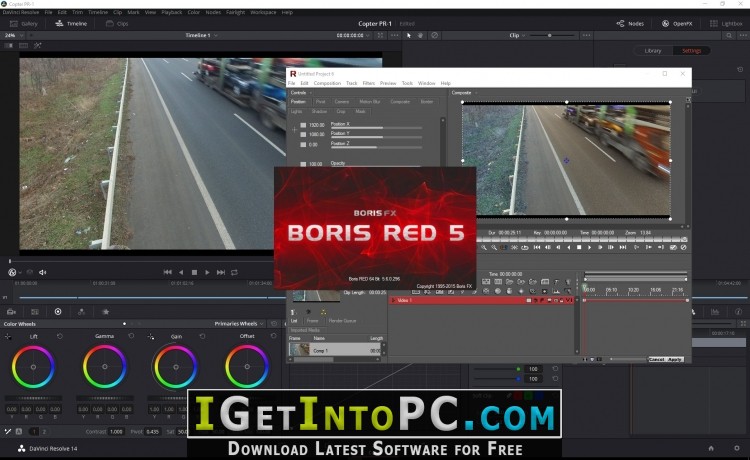Go to end in Boris RED transport
This screenshot has height=460, width=750.
[x=622, y=247]
